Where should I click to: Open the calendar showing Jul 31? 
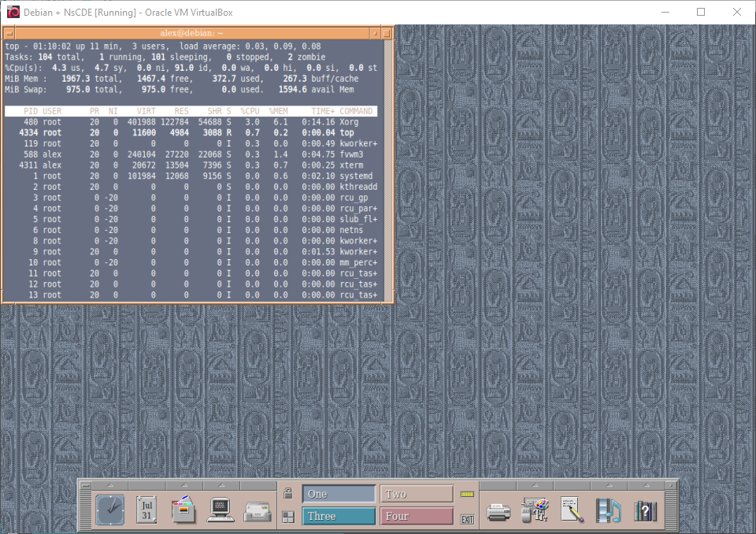146,510
